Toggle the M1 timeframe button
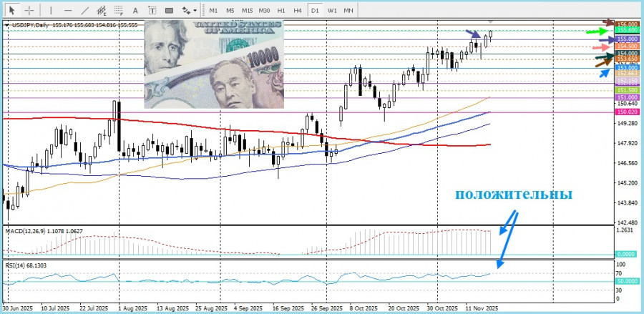Screen dimensions: 644x314 [213, 11]
